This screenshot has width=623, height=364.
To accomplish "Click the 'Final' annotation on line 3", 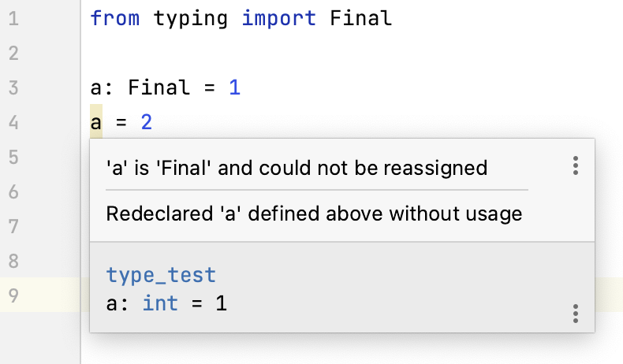I will click(x=159, y=87).
